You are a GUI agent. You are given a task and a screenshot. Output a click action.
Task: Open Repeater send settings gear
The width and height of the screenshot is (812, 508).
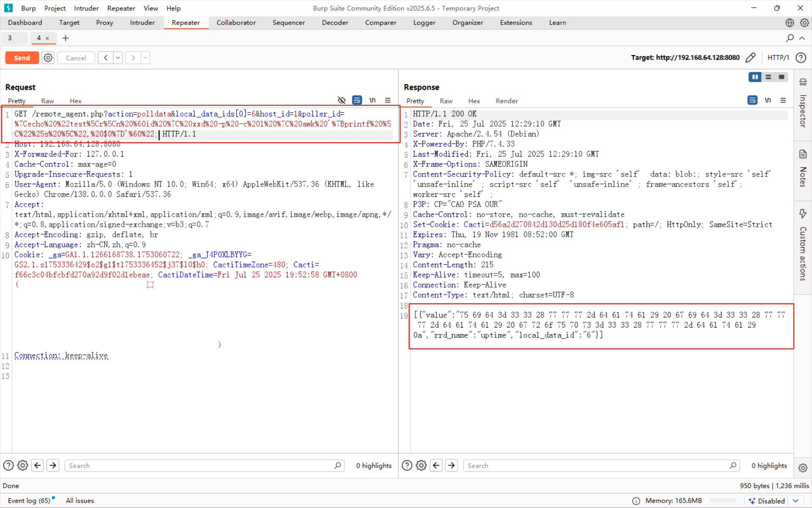click(48, 58)
